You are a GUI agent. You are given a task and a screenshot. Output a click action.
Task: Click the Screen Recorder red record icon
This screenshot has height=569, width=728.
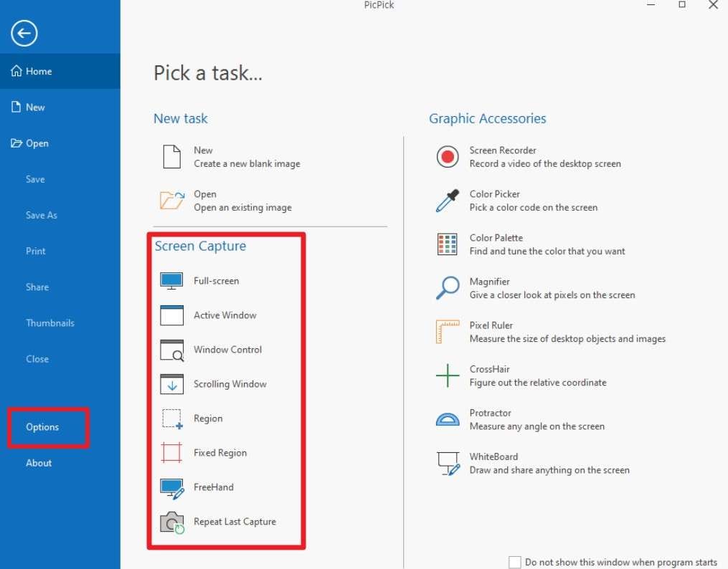coord(448,157)
